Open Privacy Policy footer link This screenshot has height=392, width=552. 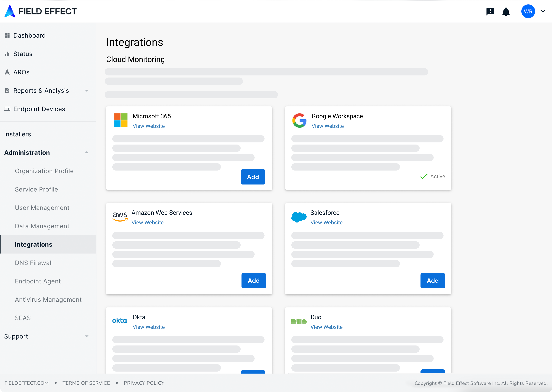click(x=144, y=383)
